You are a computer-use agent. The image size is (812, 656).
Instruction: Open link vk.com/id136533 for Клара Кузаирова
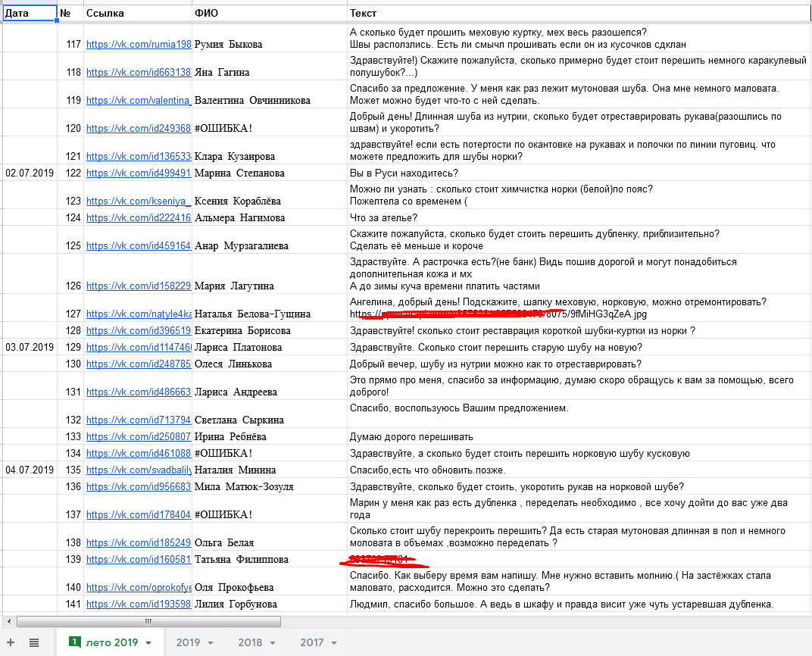(x=139, y=156)
